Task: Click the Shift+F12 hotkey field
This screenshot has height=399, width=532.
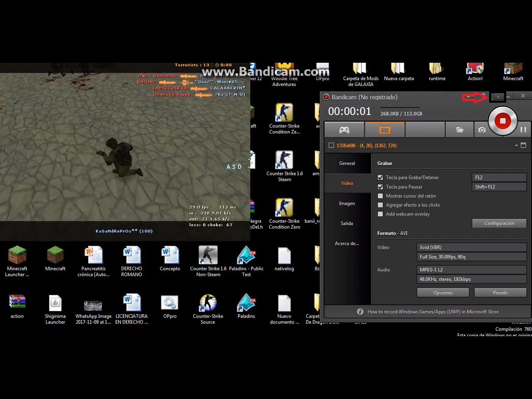Action: click(499, 187)
